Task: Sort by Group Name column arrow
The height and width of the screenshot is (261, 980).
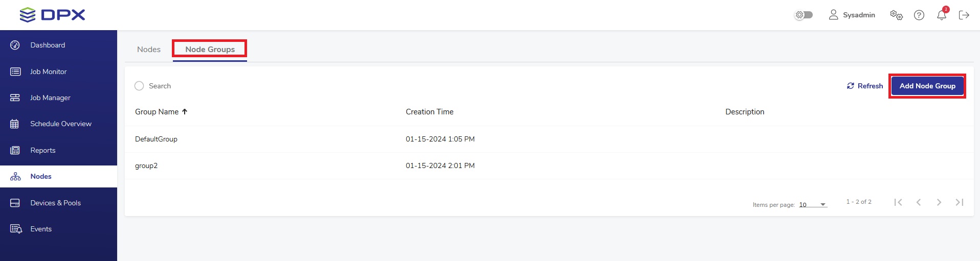Action: click(x=185, y=111)
